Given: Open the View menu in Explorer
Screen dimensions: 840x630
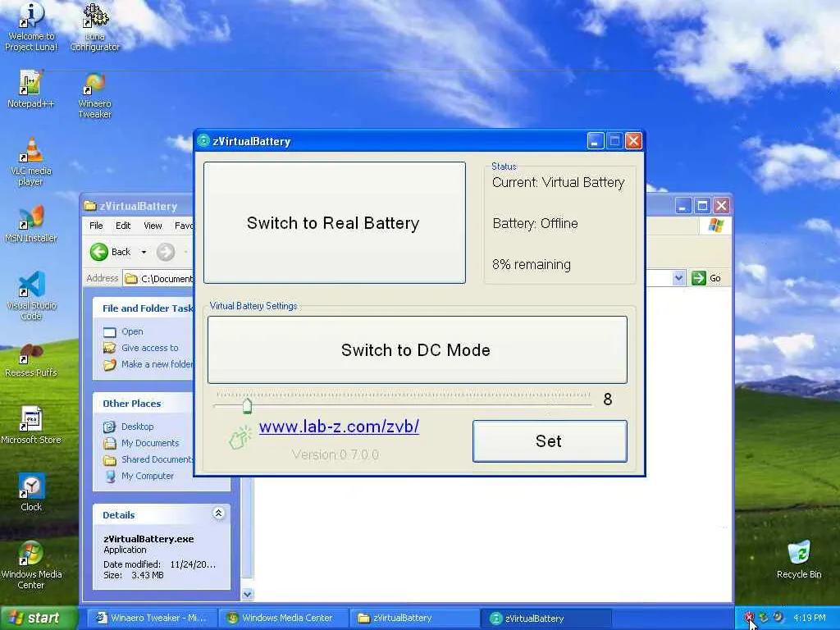Looking at the screenshot, I should pos(153,226).
